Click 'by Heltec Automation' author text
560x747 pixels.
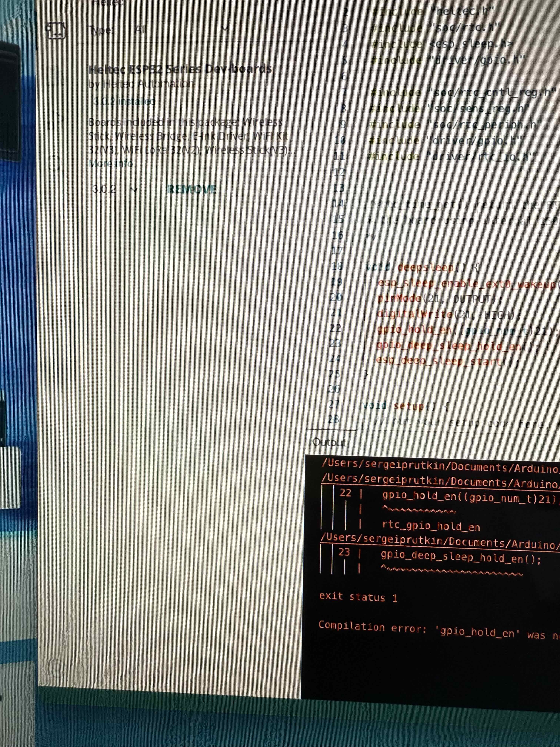[141, 84]
